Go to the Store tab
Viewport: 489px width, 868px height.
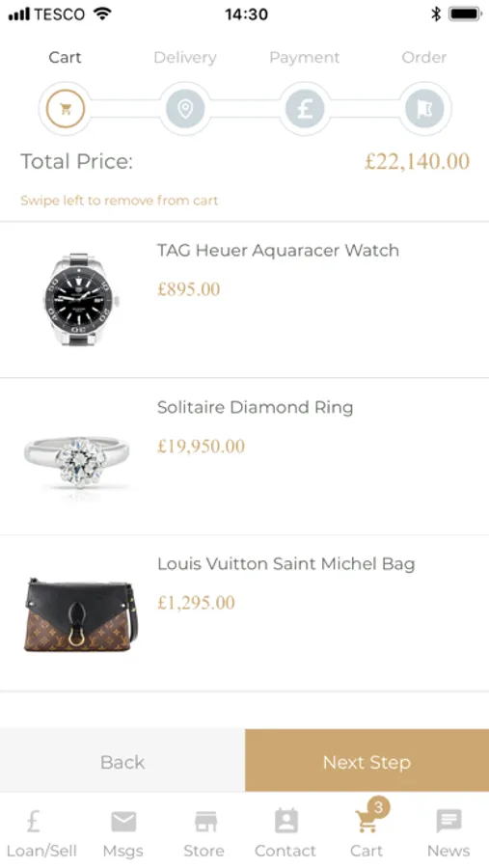204,831
